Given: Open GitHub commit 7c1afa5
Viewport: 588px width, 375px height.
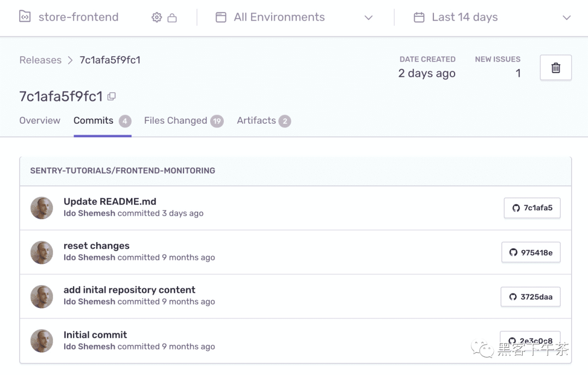Looking at the screenshot, I should pos(532,208).
